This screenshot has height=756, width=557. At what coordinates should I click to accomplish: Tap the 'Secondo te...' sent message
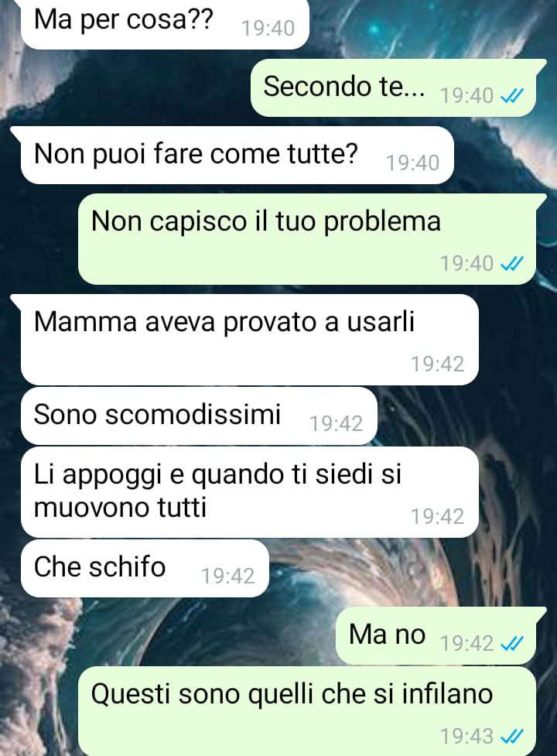[x=394, y=87]
